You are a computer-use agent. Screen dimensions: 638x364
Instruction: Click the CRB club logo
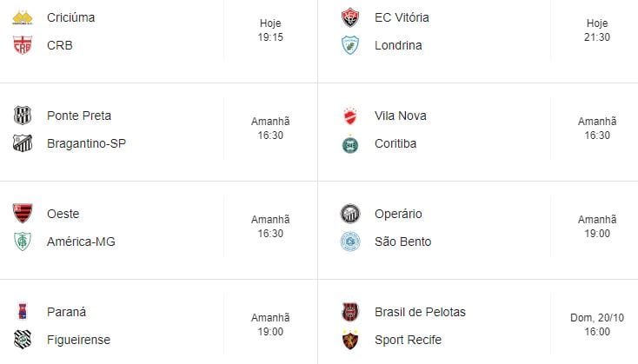click(x=23, y=45)
